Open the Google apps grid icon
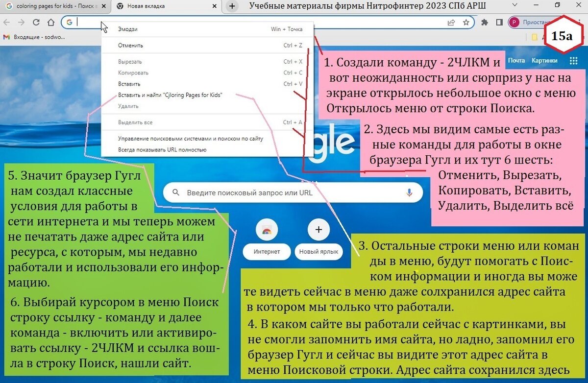This screenshot has width=588, height=383. click(x=574, y=61)
